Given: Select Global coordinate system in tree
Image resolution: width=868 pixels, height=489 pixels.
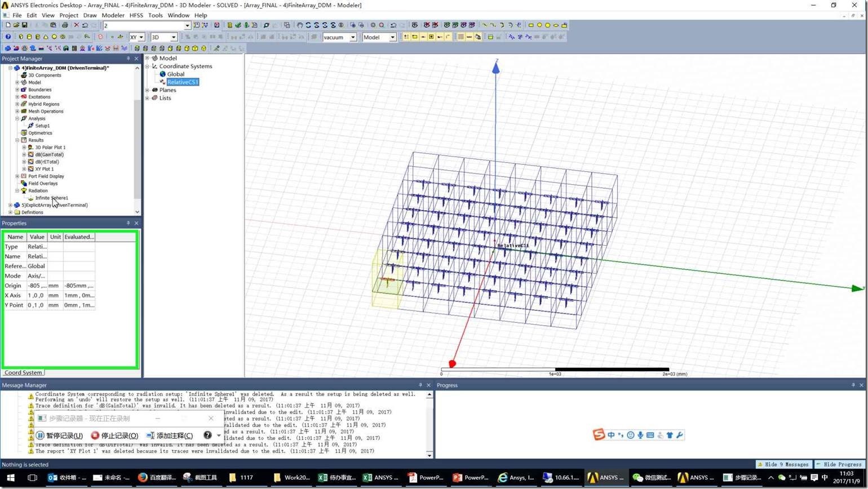Looking at the screenshot, I should (175, 74).
